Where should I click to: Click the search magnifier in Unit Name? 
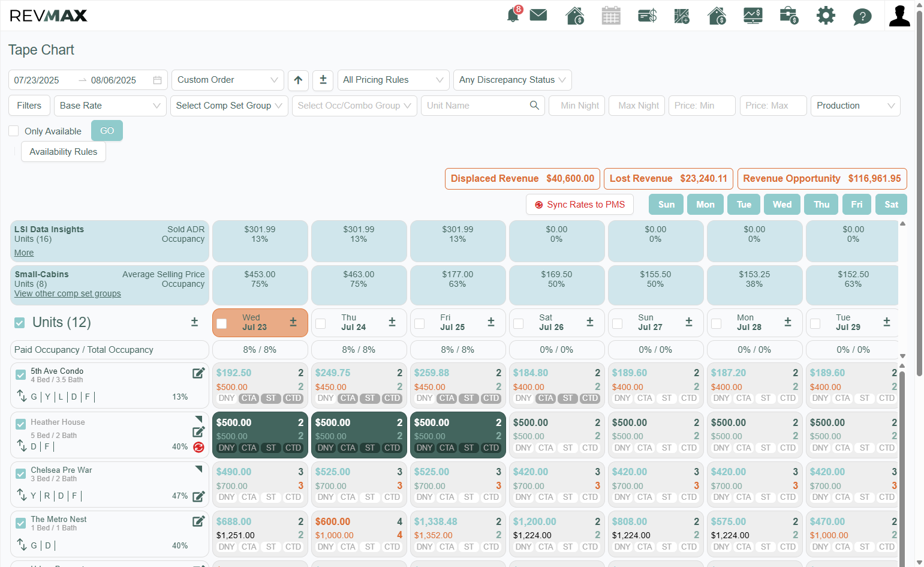tap(534, 106)
